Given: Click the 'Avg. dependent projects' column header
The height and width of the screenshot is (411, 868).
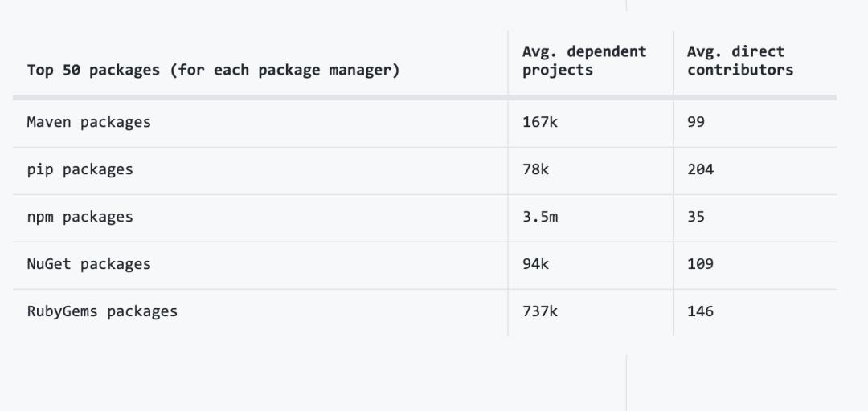Looking at the screenshot, I should [584, 61].
